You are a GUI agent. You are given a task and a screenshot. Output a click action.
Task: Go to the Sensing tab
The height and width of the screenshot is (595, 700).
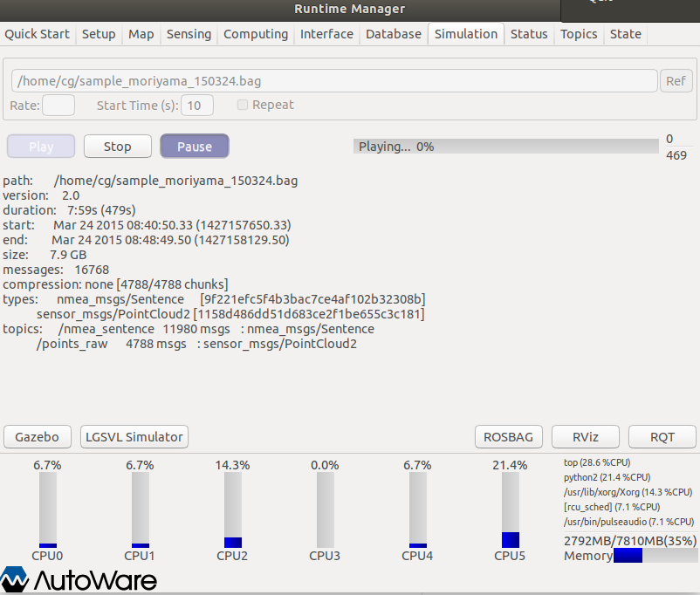(189, 34)
